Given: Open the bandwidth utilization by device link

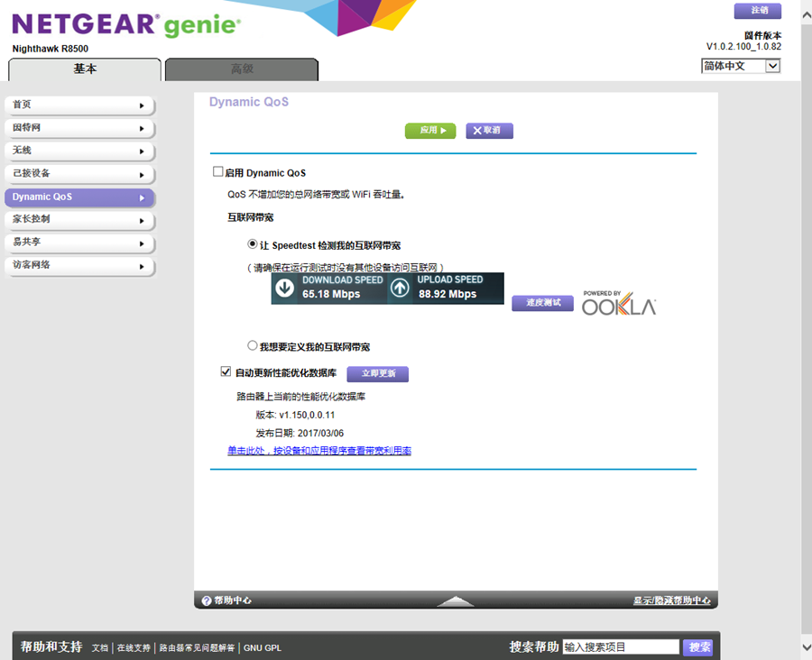Looking at the screenshot, I should pyautogui.click(x=319, y=451).
